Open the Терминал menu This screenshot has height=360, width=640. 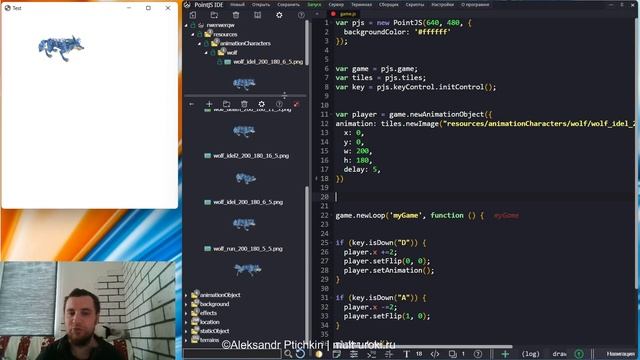tap(361, 5)
